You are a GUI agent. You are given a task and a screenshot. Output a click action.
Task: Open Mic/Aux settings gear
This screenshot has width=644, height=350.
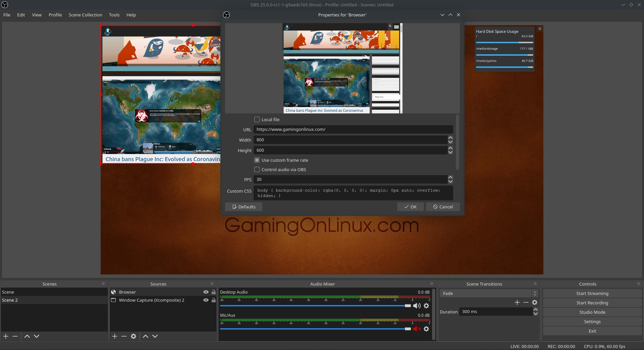[426, 329]
